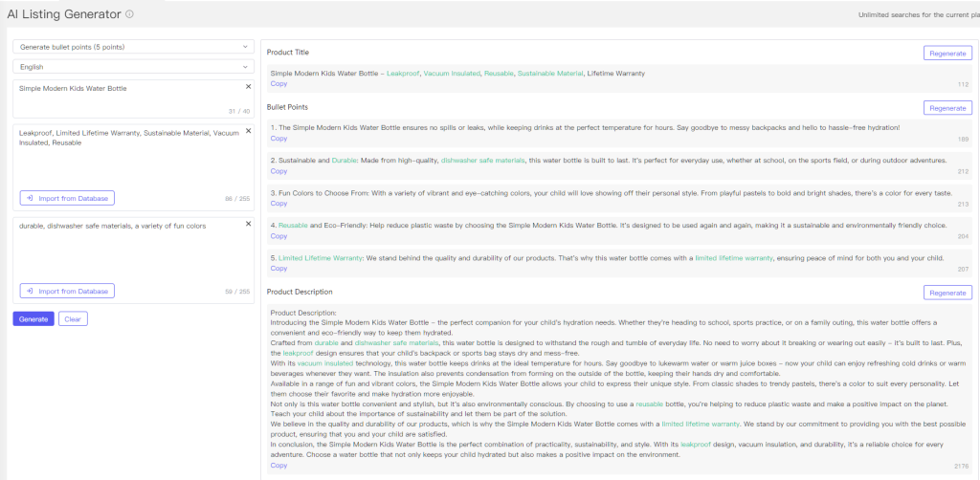
Task: Click the 59 / 255 character counter
Action: pos(237,291)
